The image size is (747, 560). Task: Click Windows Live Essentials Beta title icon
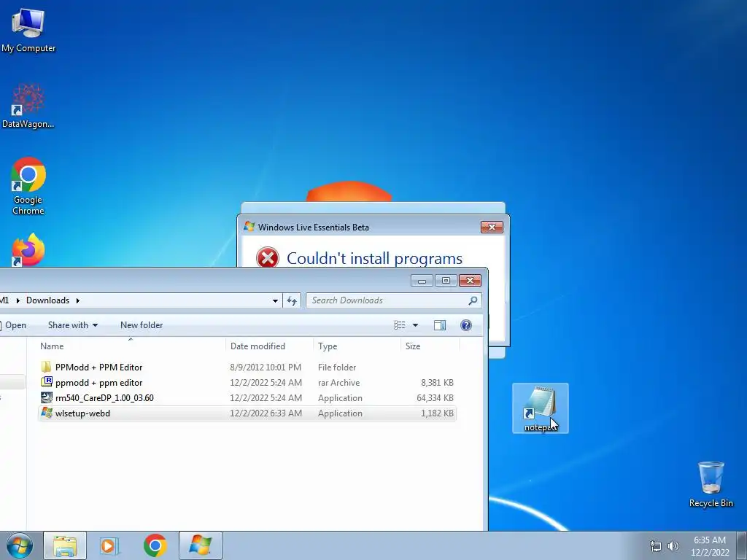(249, 227)
